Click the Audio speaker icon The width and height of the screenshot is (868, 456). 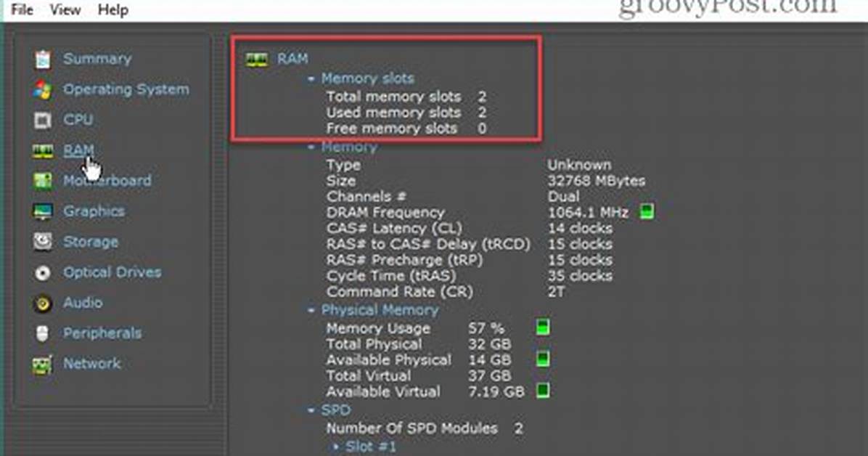tap(43, 303)
